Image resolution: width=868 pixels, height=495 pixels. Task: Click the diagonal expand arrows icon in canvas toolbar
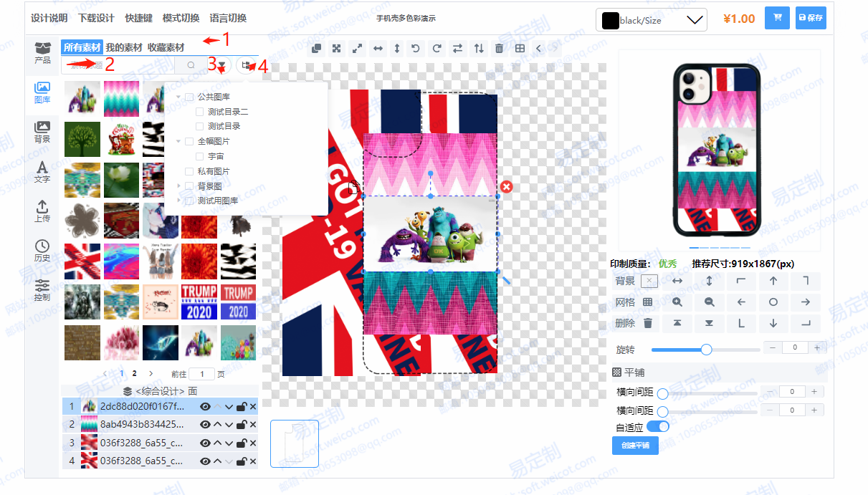click(x=357, y=49)
